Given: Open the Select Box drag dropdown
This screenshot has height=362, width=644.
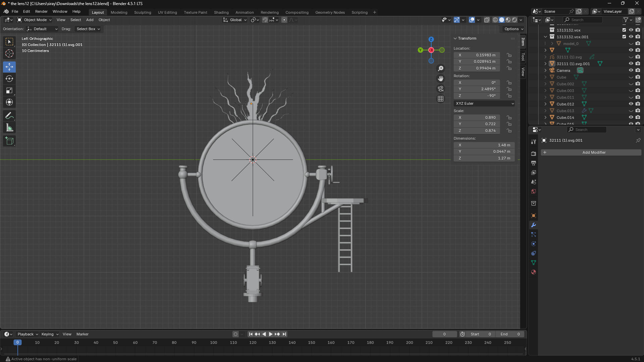Looking at the screenshot, I should click(x=88, y=29).
